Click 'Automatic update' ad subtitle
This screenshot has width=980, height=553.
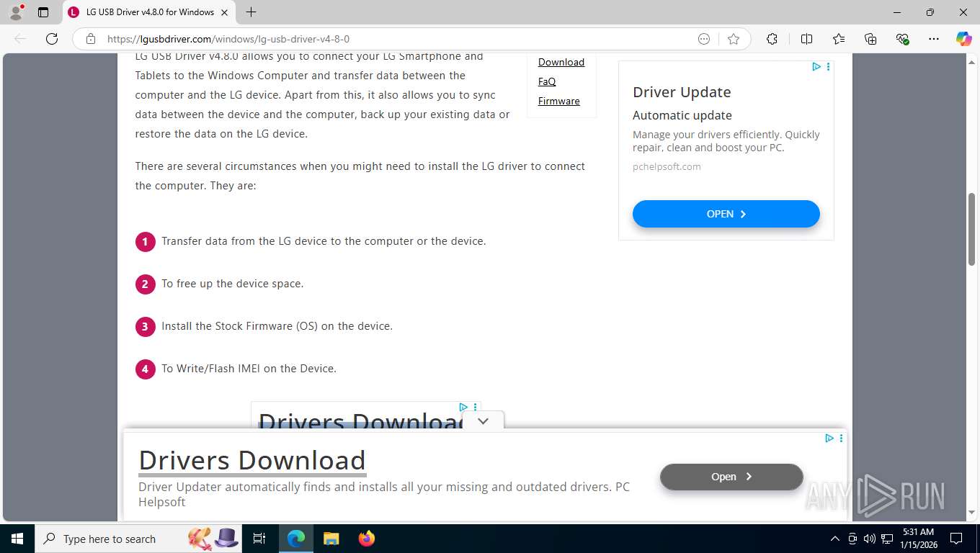click(682, 115)
